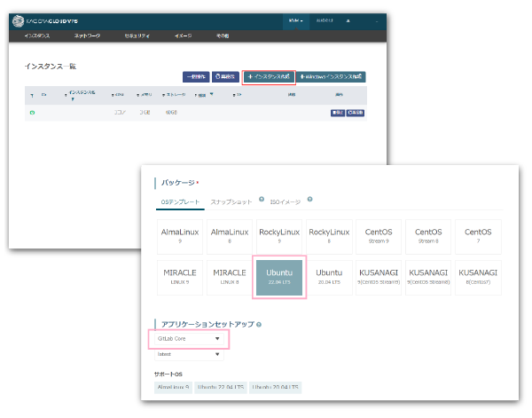This screenshot has width=532, height=418.
Task: Open the GitLab Core application dropdown
Action: [189, 338]
